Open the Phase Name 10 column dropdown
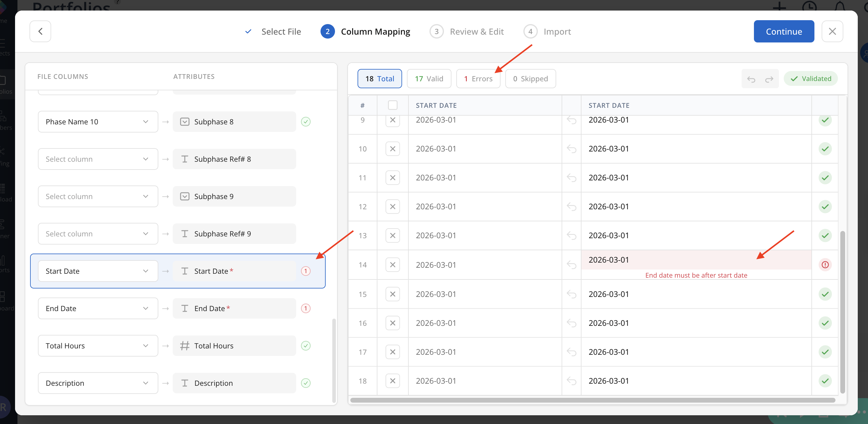 click(98, 122)
